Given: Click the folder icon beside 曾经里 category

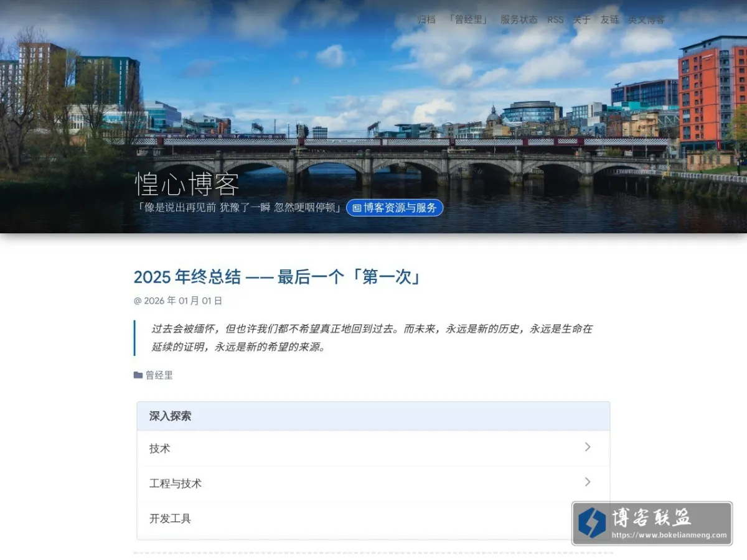Looking at the screenshot, I should (138, 375).
